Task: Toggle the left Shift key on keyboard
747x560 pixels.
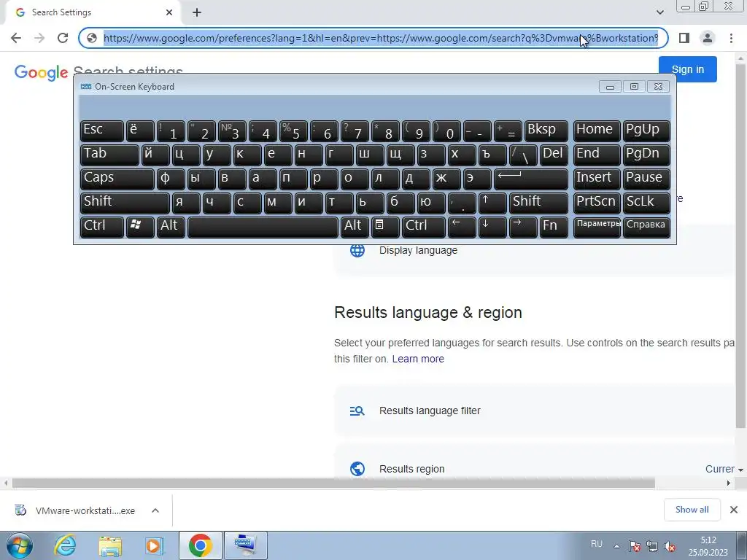Action: point(125,203)
